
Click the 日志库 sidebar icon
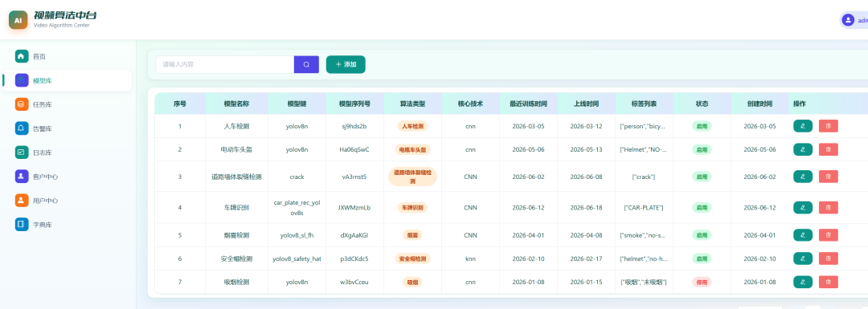click(x=22, y=152)
